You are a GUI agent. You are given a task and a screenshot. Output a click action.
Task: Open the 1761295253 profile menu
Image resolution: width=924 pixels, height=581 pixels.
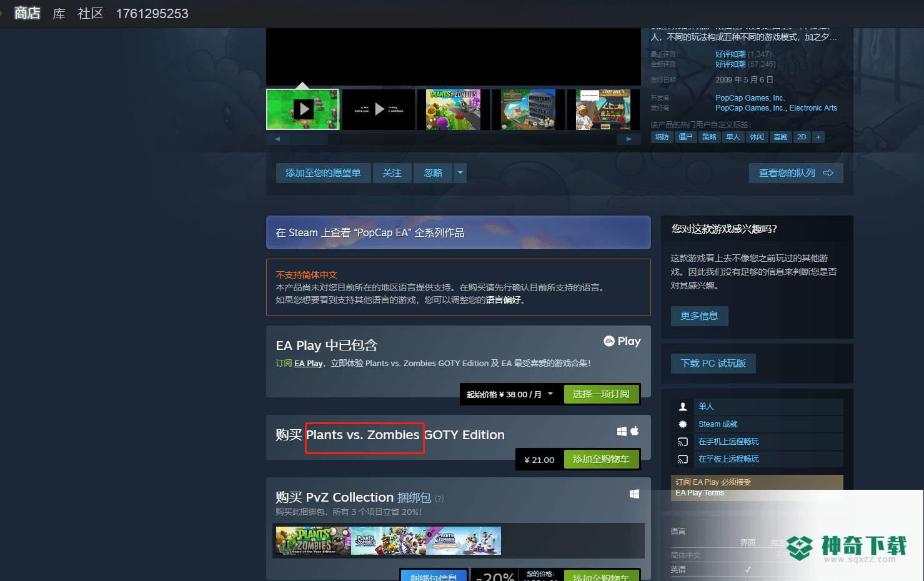coord(152,13)
